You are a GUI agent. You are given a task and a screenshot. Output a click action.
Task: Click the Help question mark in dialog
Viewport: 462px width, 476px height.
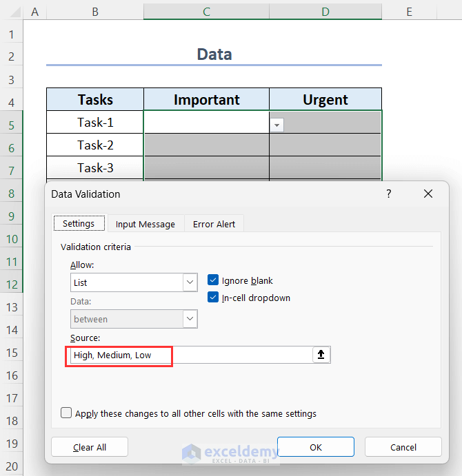pyautogui.click(x=389, y=194)
